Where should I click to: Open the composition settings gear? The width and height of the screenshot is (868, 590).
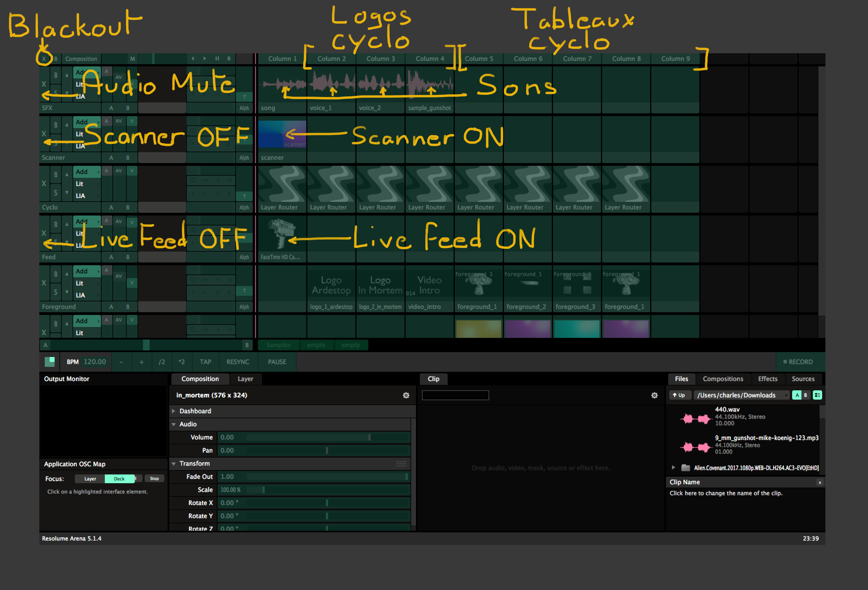coord(406,395)
